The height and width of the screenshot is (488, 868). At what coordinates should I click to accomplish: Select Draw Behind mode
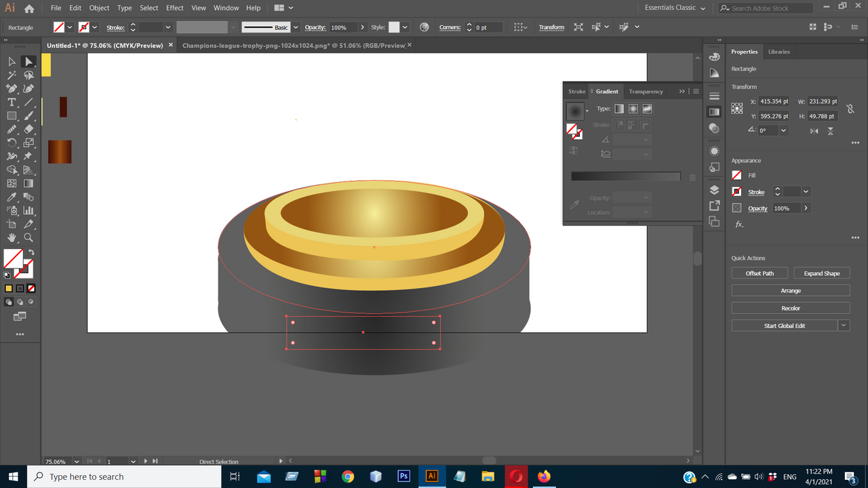(20, 302)
